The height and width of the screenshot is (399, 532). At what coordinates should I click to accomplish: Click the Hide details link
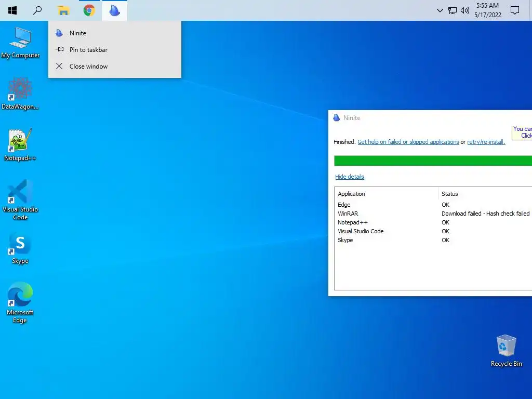(x=350, y=177)
